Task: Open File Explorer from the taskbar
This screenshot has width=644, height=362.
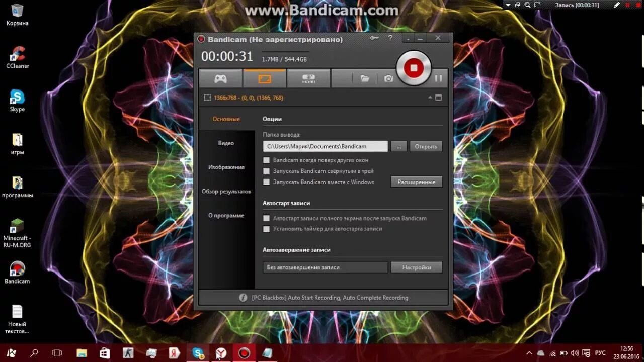Action: pyautogui.click(x=81, y=353)
